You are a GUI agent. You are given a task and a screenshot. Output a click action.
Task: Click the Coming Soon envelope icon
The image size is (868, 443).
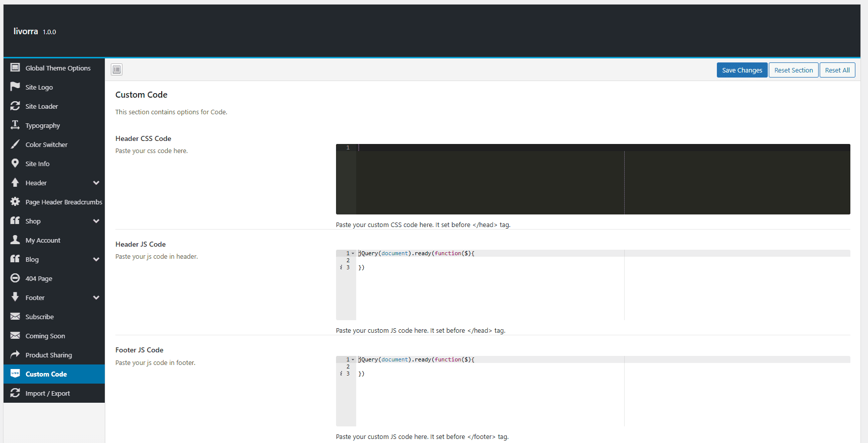(x=15, y=335)
